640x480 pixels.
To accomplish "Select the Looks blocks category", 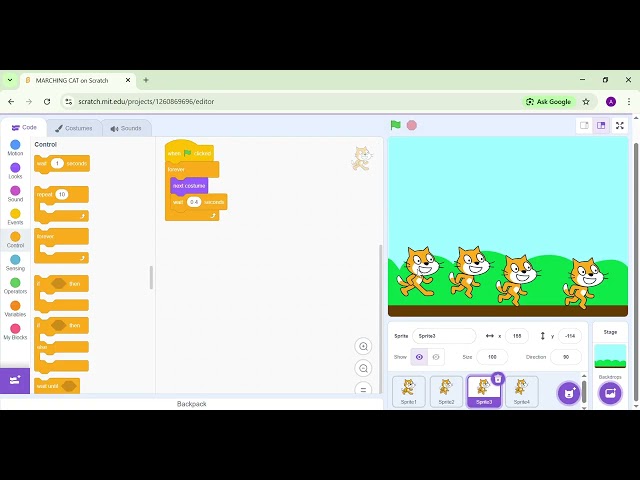I will [15, 171].
